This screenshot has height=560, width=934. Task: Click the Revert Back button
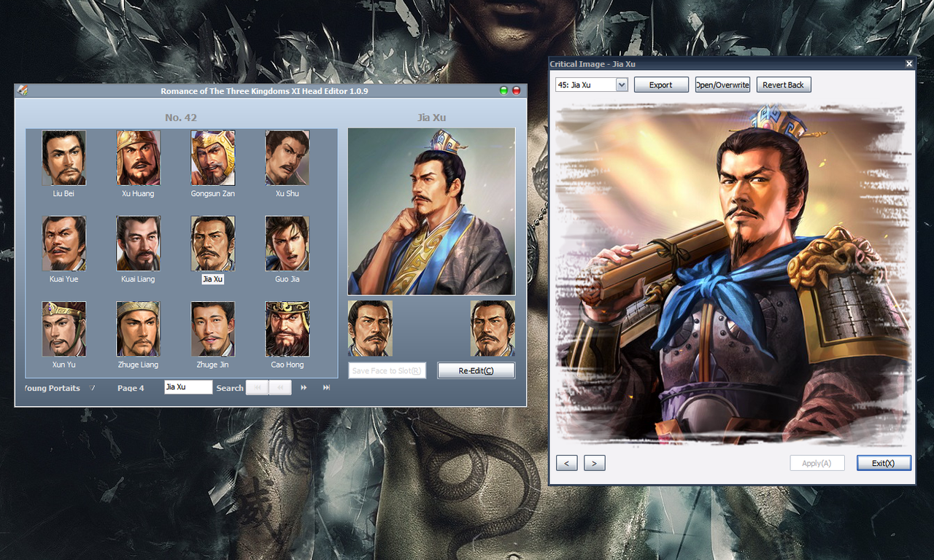(784, 85)
